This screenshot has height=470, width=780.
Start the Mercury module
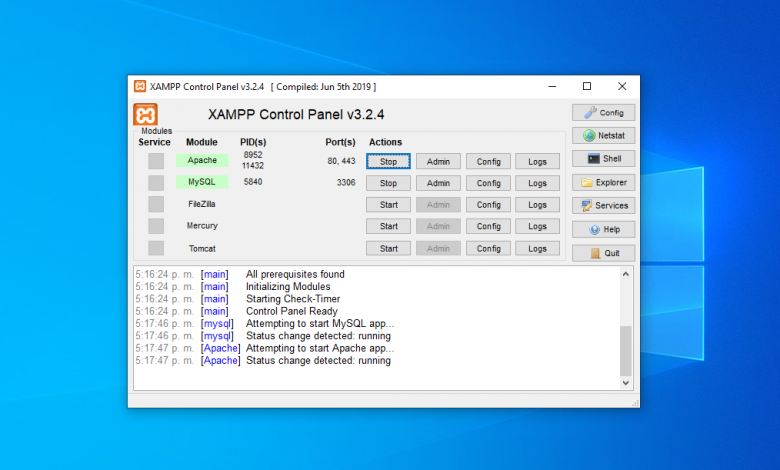(x=389, y=226)
